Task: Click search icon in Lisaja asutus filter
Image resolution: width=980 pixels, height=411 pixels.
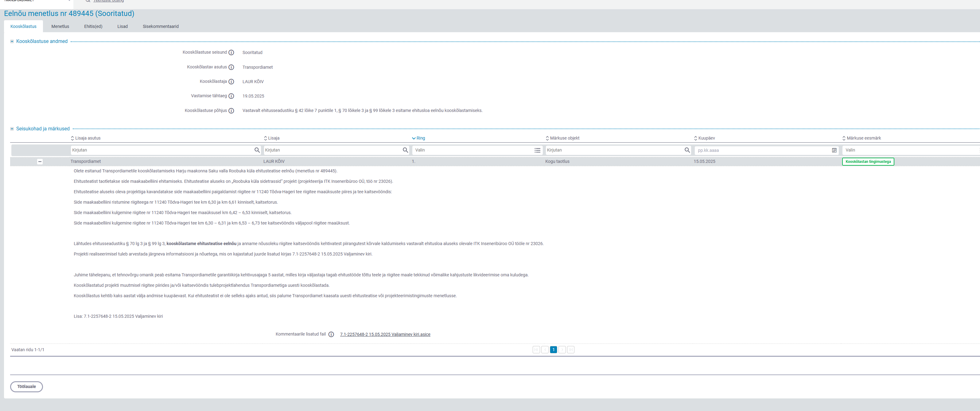Action: [257, 150]
